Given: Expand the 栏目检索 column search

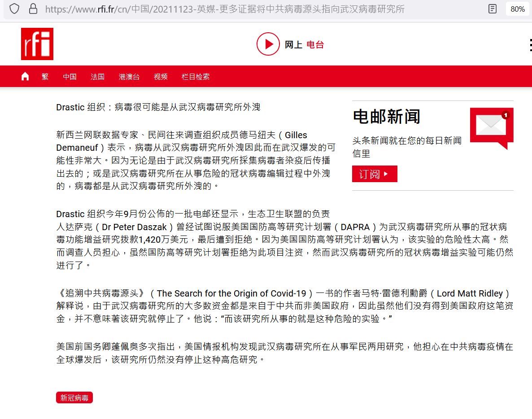Looking at the screenshot, I should point(196,77).
